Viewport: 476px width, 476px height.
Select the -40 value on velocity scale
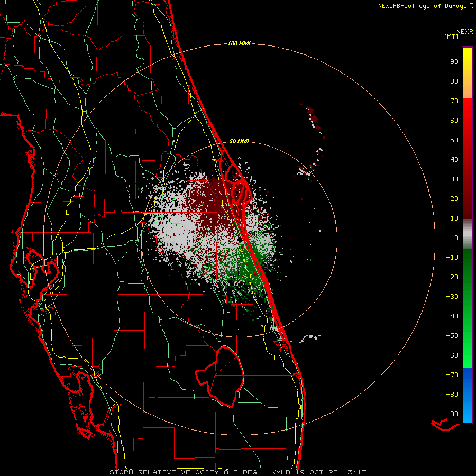click(452, 316)
